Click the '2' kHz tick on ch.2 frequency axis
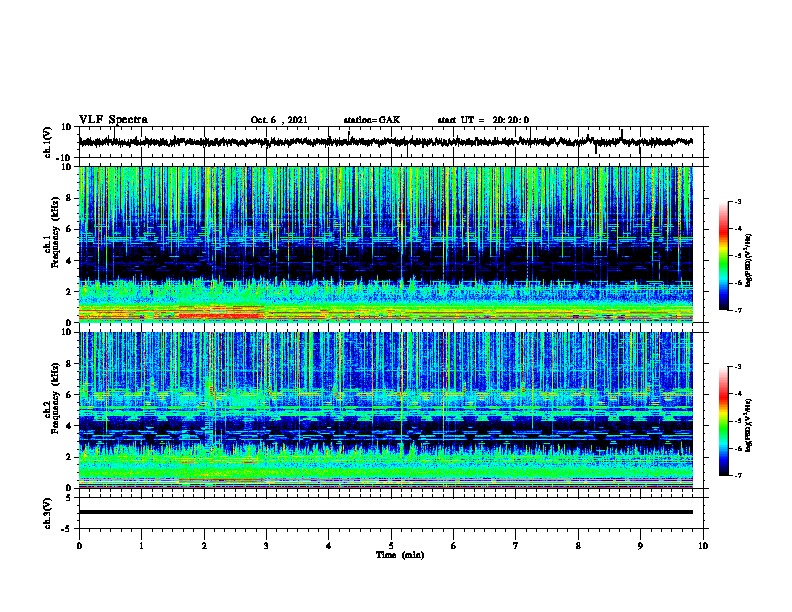792x612 pixels. click(70, 457)
